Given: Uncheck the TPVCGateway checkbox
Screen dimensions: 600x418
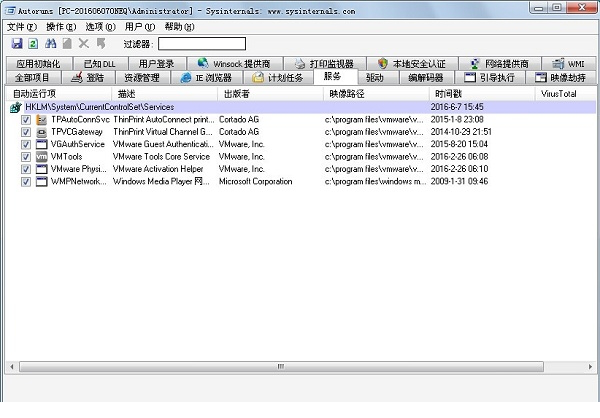Looking at the screenshot, I should click(x=26, y=132).
